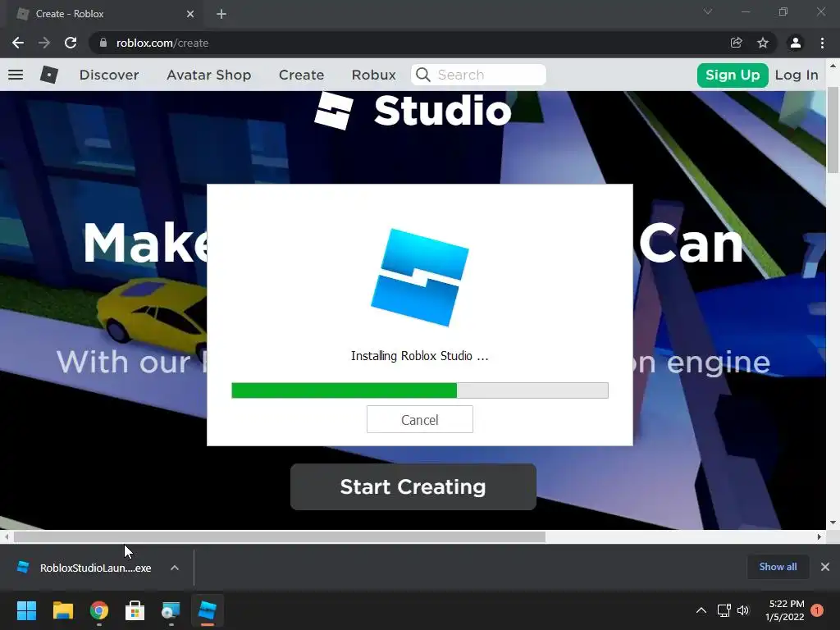Click the Roblox Studio taskbar icon

pos(208,610)
